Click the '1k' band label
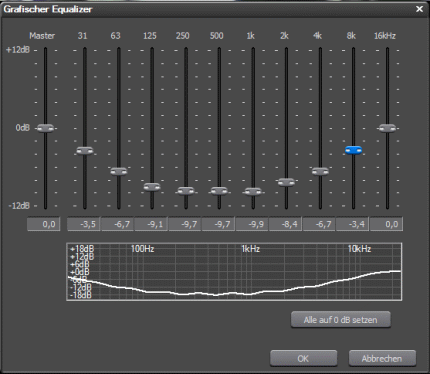430x374 pixels. tap(251, 36)
